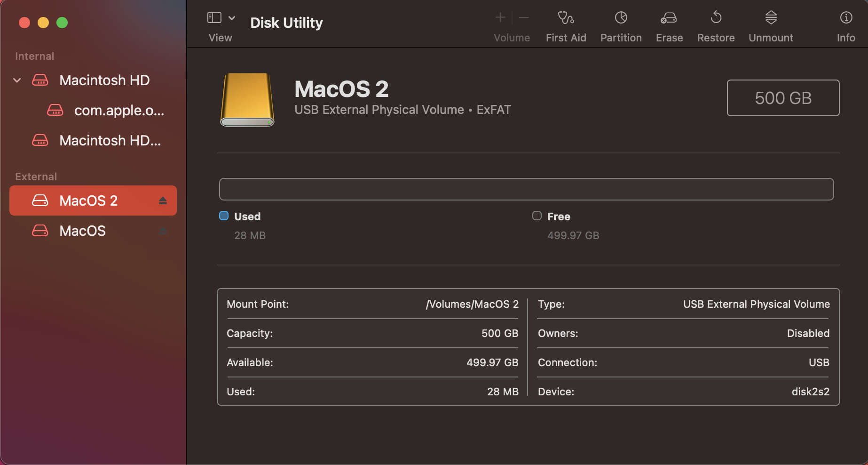Viewport: 868px width, 465px height.
Task: Run First Aid on the disk
Action: pyautogui.click(x=566, y=18)
